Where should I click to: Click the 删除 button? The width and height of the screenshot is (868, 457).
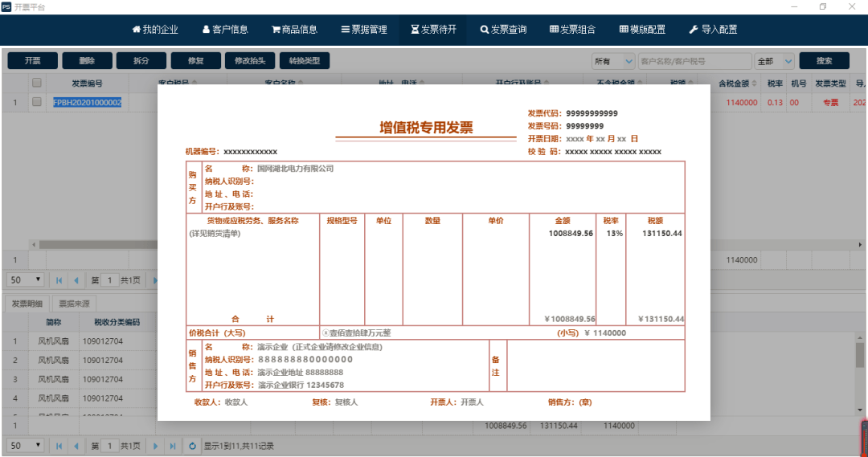[x=87, y=61]
